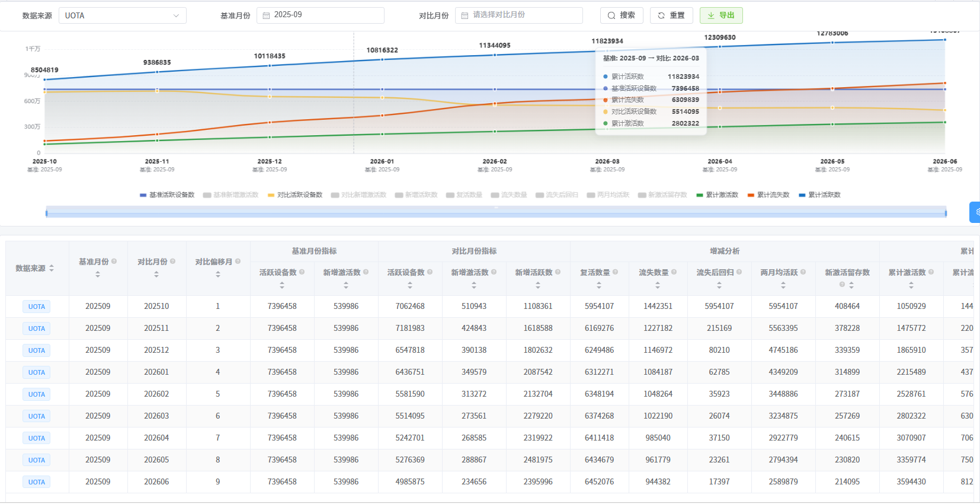Hide the 累计活跃数 legend series
980x504 pixels.
coord(819,195)
